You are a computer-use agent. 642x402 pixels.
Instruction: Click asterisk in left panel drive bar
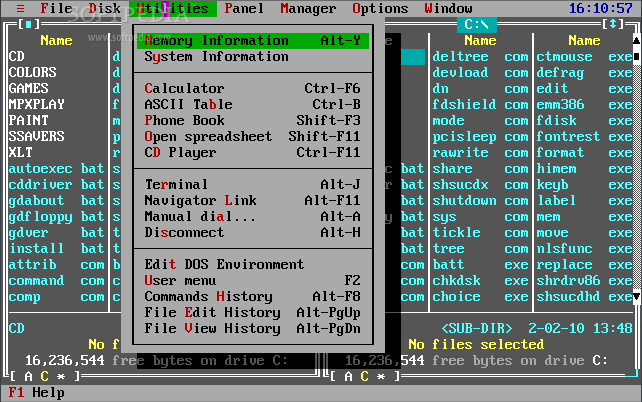pyautogui.click(x=61, y=377)
